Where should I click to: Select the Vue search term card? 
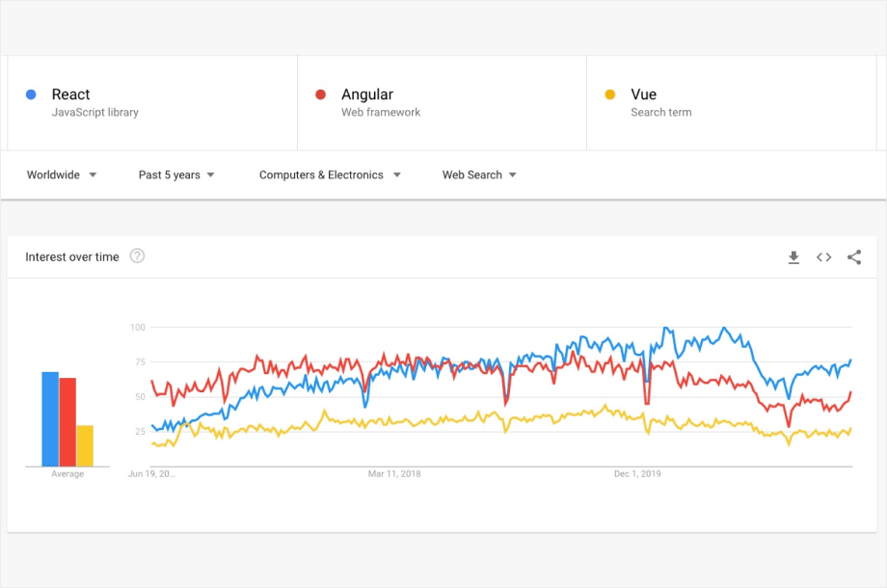[732, 103]
